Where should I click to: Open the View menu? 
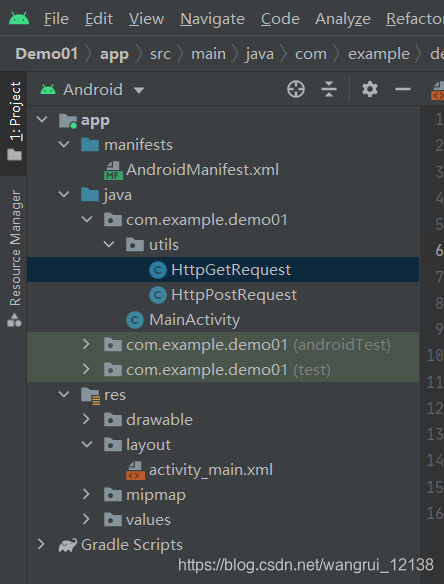point(146,19)
